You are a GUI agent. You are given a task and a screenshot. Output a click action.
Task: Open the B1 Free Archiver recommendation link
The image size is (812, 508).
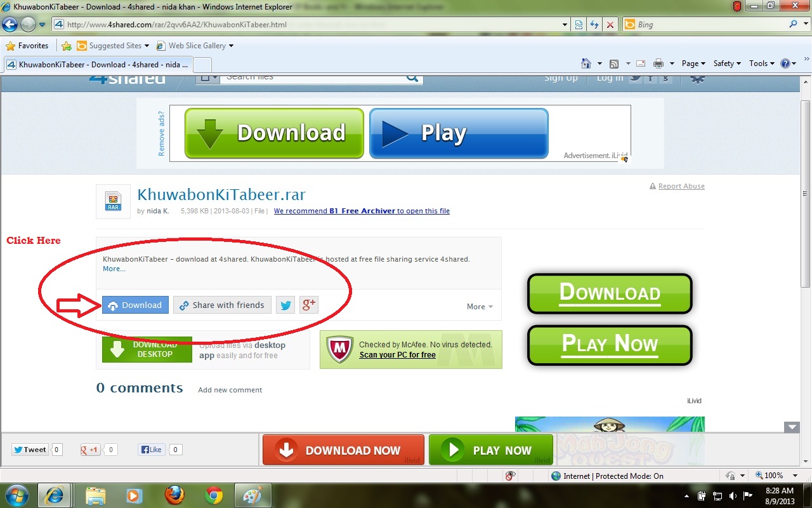[x=362, y=211]
